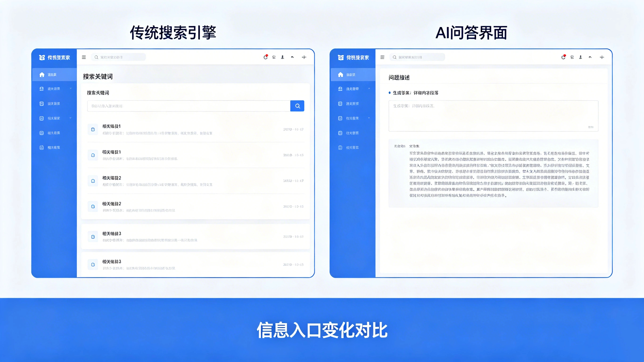644x362 pixels.
Task: Click the icon beside the upper 相关链接2 result
Action: 93,181
